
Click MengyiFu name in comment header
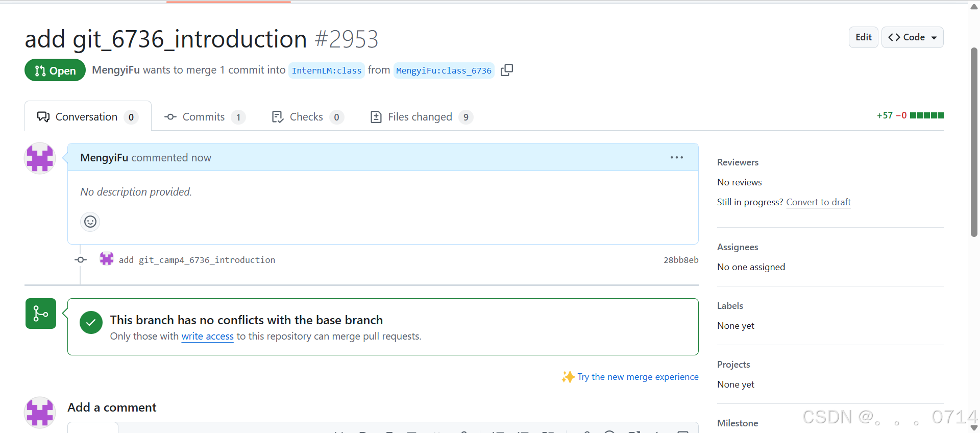[104, 158]
